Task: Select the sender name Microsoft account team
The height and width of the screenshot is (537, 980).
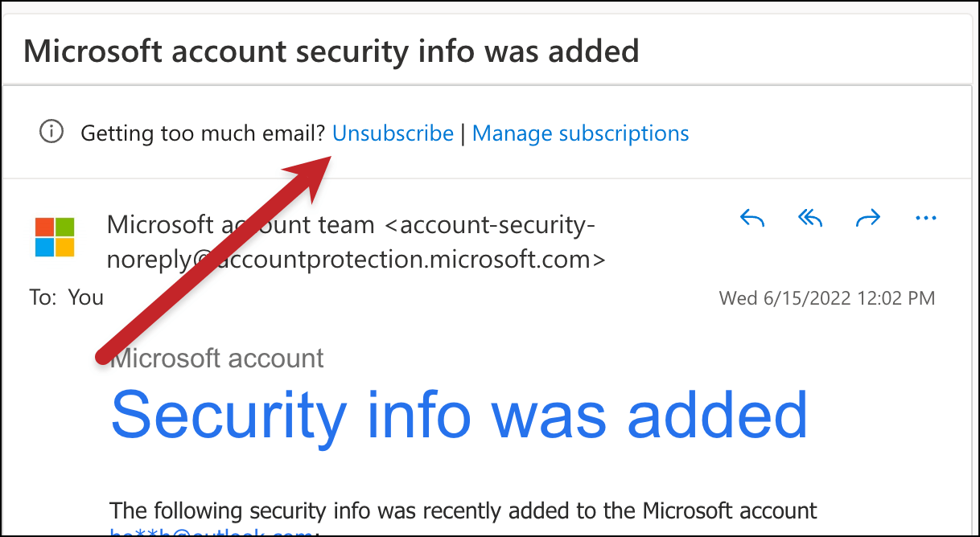Action: [x=241, y=225]
